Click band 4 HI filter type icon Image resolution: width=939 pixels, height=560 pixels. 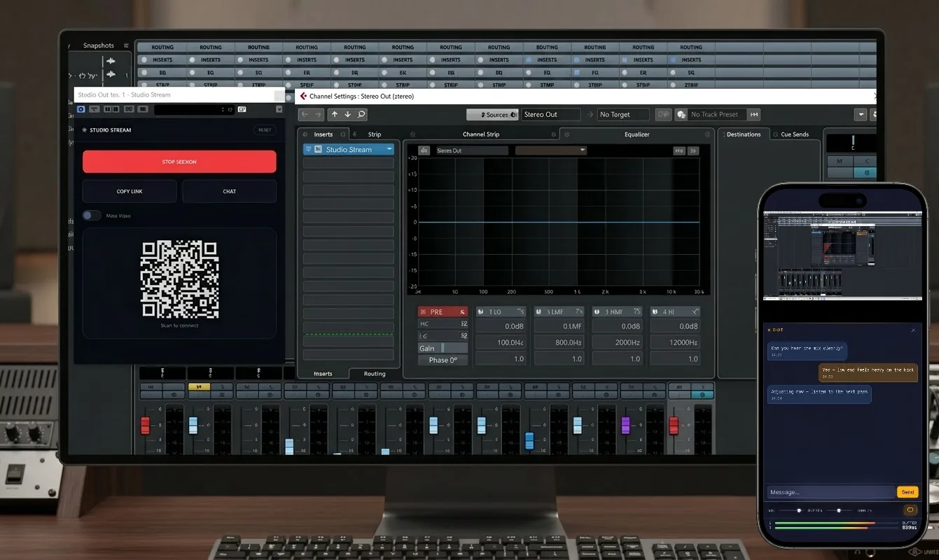pos(695,311)
